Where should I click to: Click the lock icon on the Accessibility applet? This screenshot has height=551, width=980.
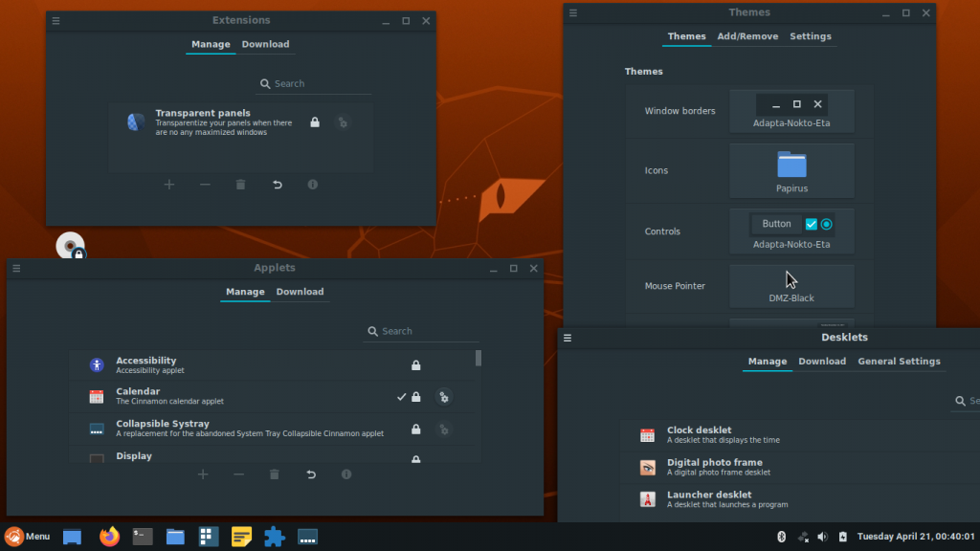pyautogui.click(x=415, y=364)
